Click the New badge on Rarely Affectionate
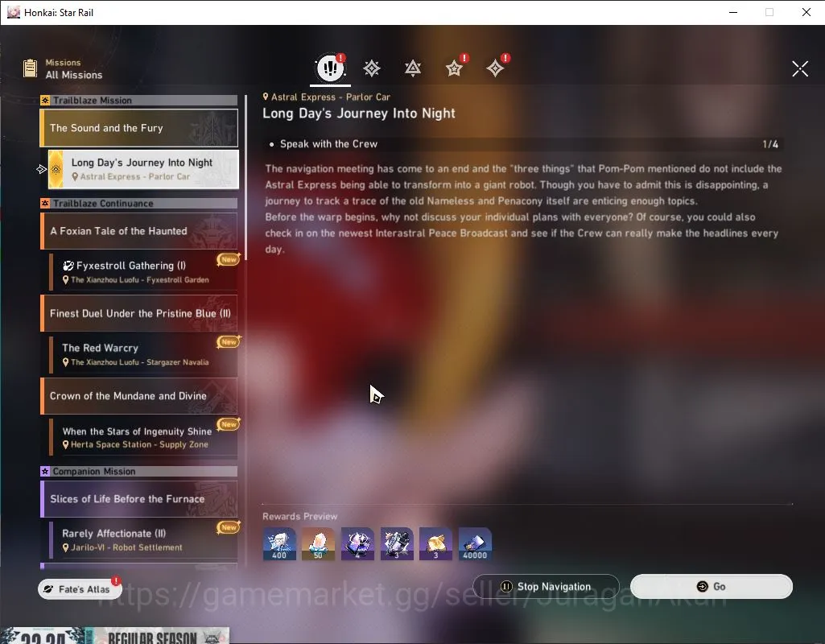The height and width of the screenshot is (644, 825). (229, 527)
